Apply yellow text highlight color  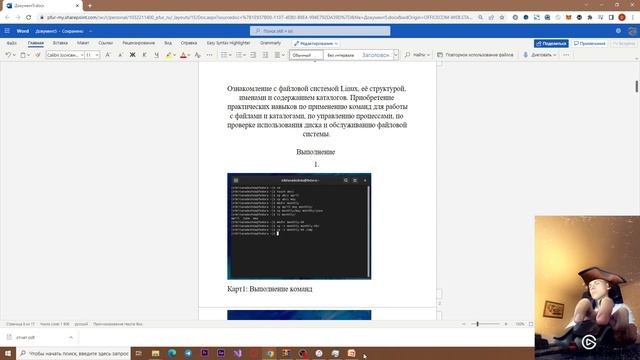click(169, 55)
